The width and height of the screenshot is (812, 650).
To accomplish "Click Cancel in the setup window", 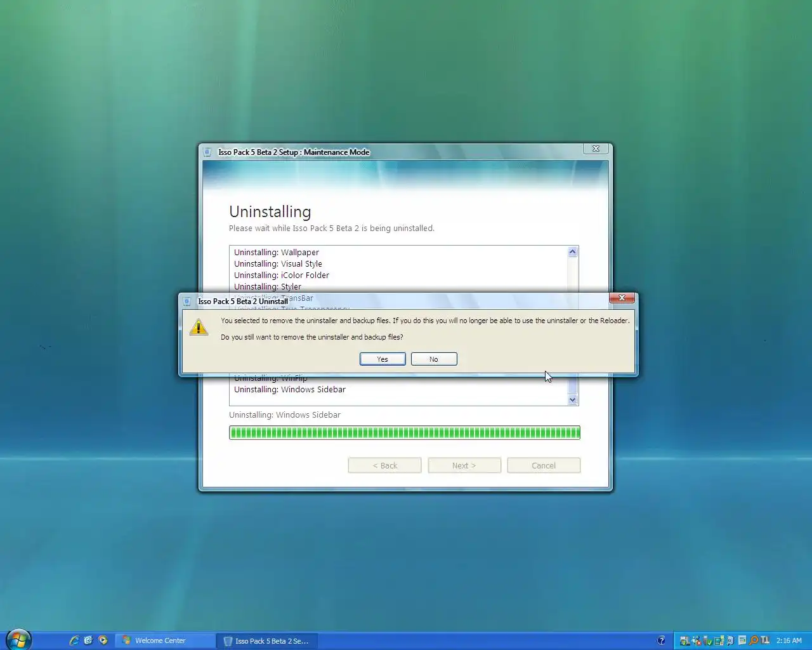I will [544, 465].
